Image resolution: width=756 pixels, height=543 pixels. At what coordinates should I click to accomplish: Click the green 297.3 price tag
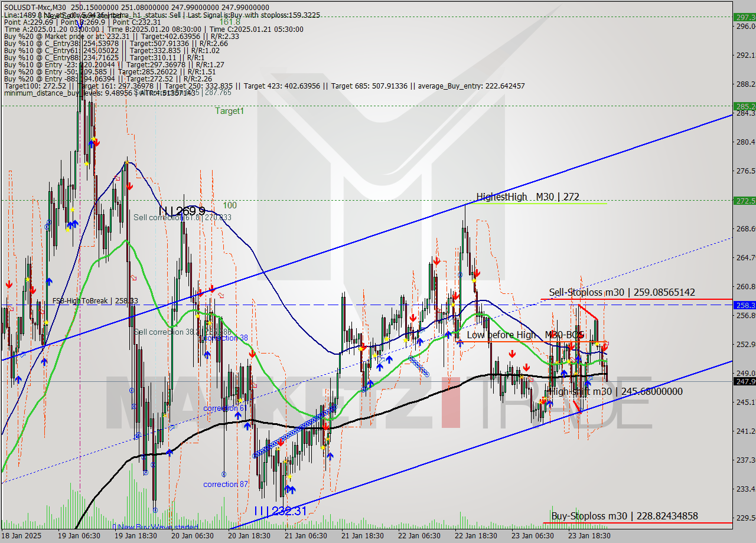[x=744, y=17]
